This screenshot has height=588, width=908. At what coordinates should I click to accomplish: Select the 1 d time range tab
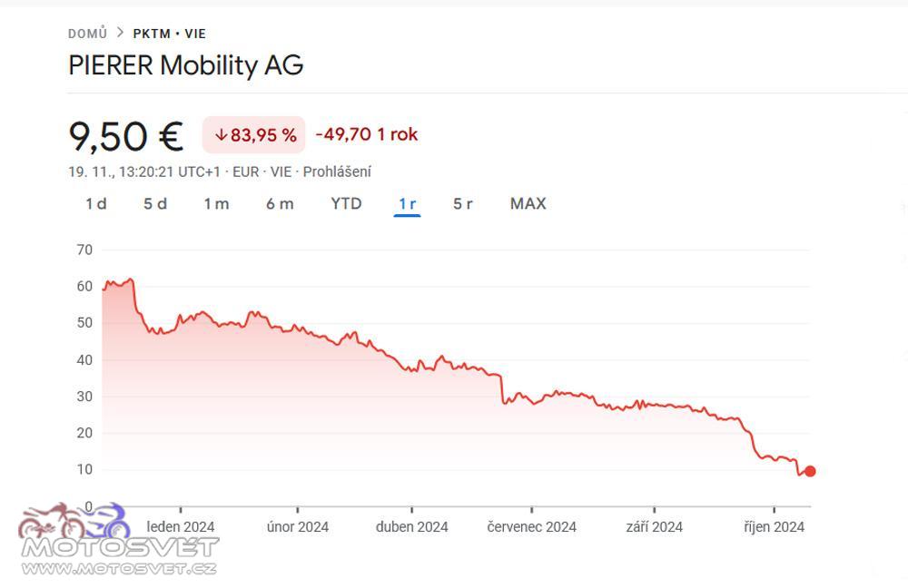coord(96,204)
